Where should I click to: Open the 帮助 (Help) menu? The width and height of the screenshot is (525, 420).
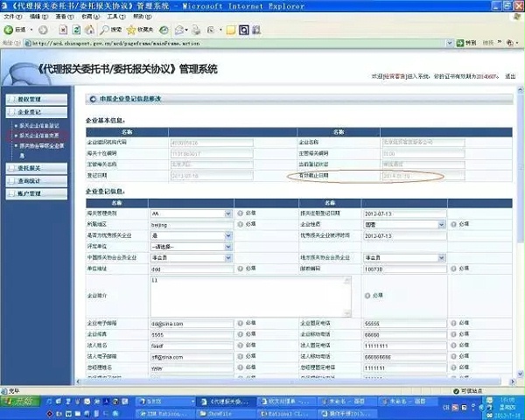click(143, 17)
